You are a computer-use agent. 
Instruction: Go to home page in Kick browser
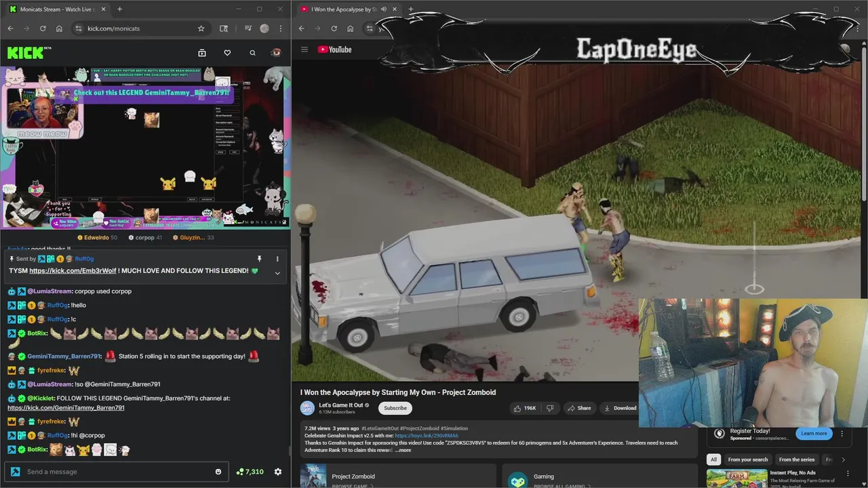[x=59, y=28]
